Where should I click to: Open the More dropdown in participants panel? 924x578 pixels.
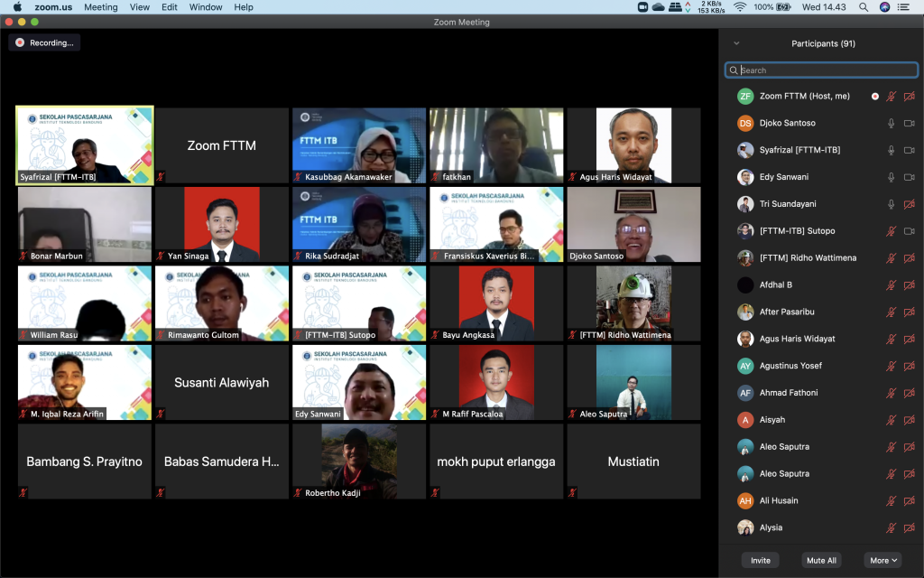(x=882, y=560)
